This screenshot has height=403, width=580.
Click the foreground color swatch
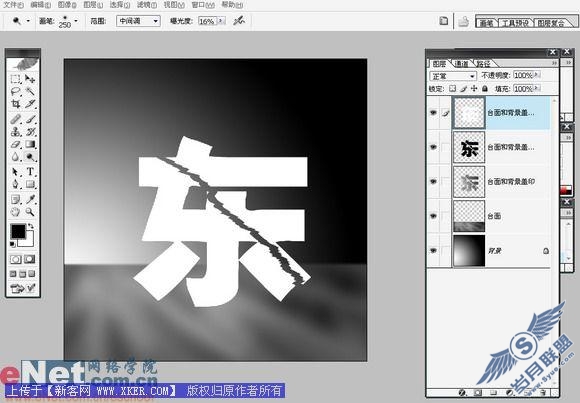(18, 231)
